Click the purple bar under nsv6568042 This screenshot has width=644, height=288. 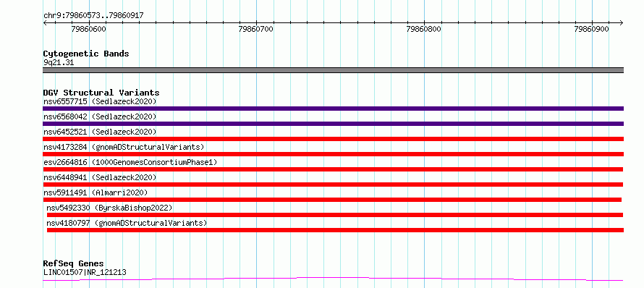click(x=333, y=124)
